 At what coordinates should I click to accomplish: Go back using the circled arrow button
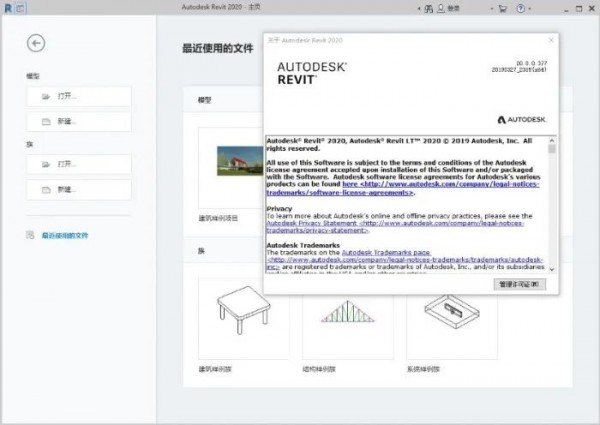click(36, 43)
